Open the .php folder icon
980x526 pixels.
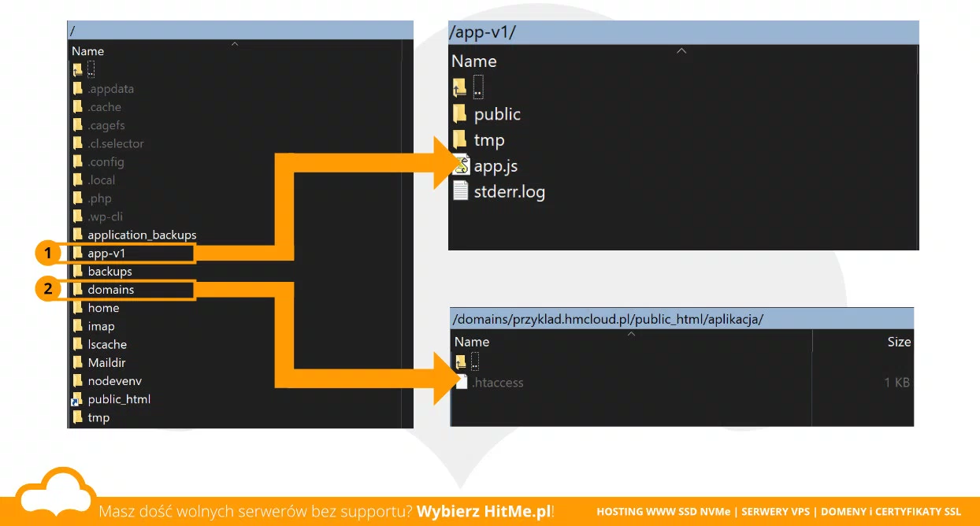click(77, 198)
